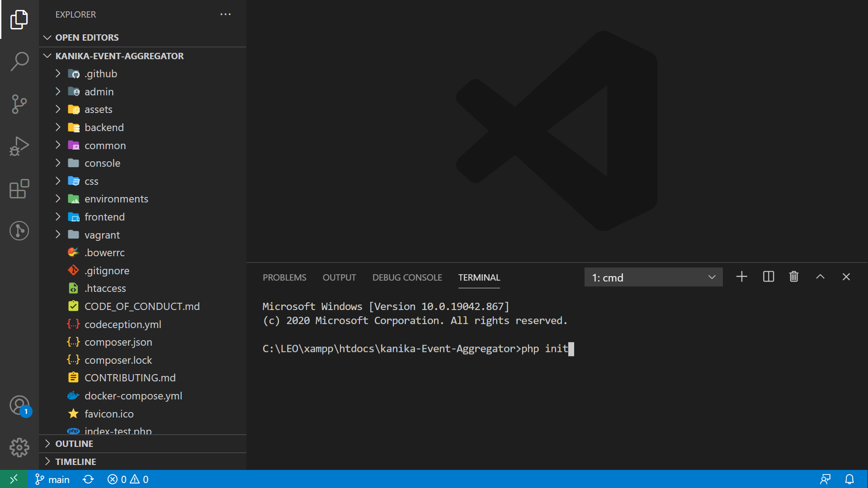The width and height of the screenshot is (868, 488).
Task: Select the Terminal tab
Action: (479, 277)
